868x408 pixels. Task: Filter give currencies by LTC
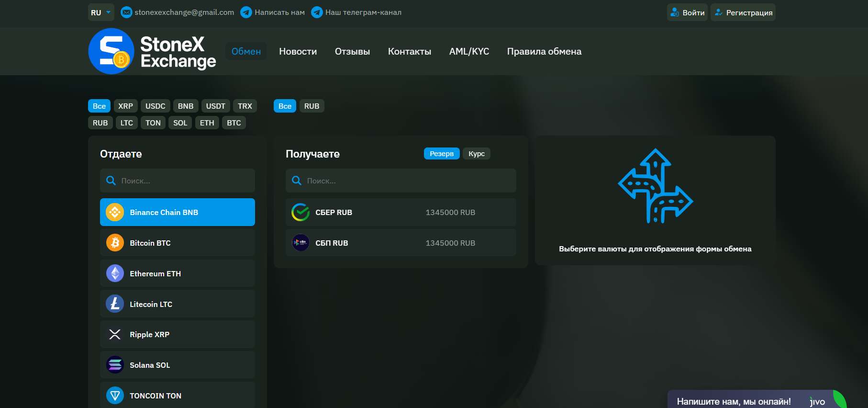pos(127,123)
